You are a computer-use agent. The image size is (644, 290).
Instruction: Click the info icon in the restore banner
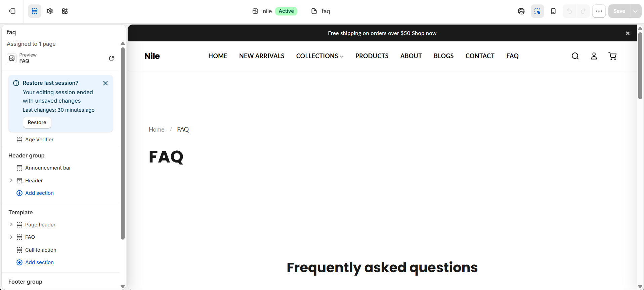16,83
